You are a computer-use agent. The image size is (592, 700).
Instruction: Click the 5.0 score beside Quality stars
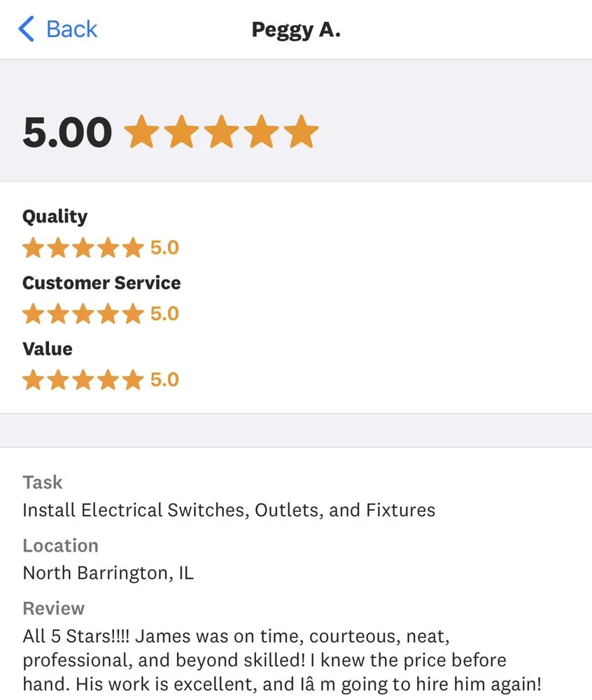pyautogui.click(x=164, y=247)
